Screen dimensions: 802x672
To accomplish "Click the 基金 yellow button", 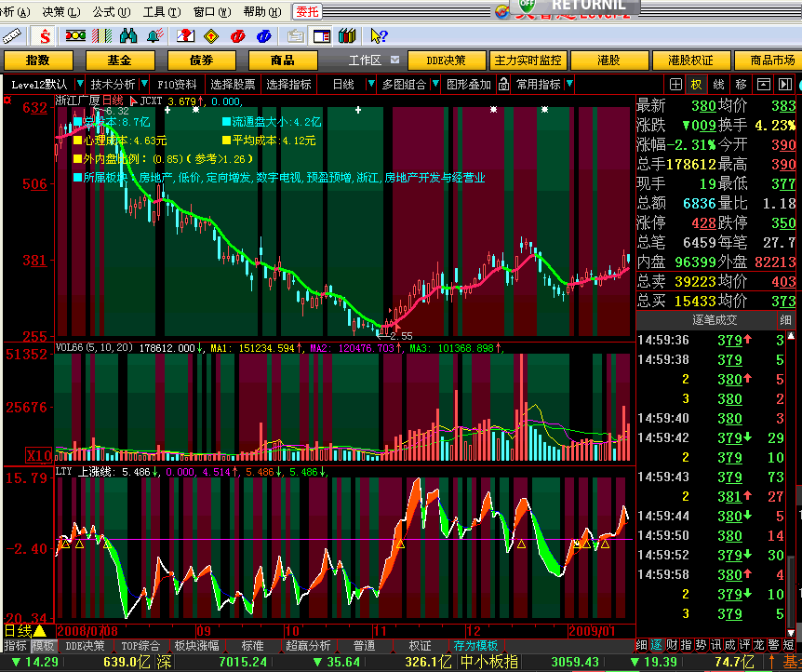I will tap(120, 60).
